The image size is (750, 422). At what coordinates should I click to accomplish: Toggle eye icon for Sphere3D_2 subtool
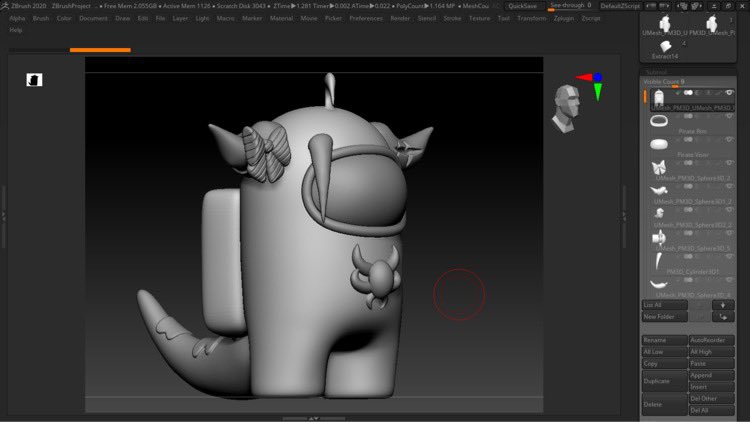(x=729, y=163)
